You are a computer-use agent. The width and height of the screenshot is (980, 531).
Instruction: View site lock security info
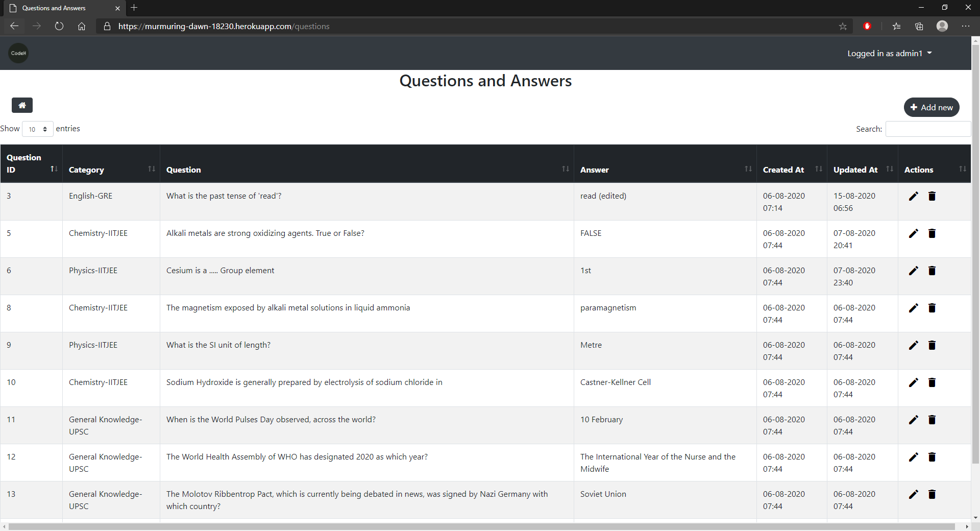point(107,26)
